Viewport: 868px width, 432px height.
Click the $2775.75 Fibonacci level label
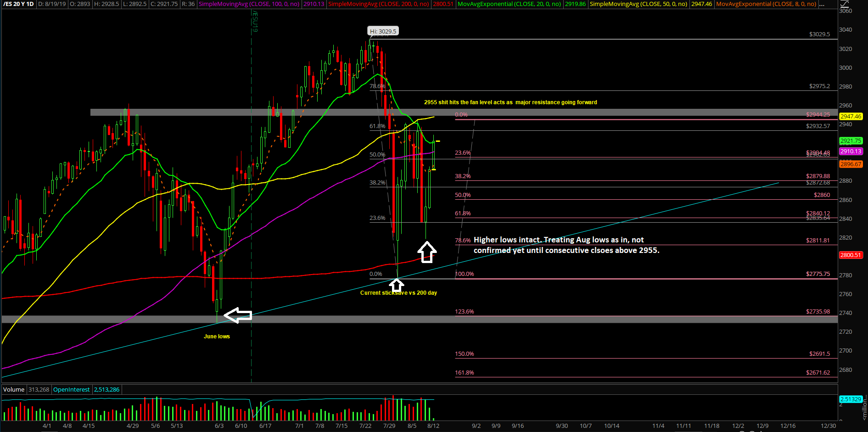(x=818, y=274)
